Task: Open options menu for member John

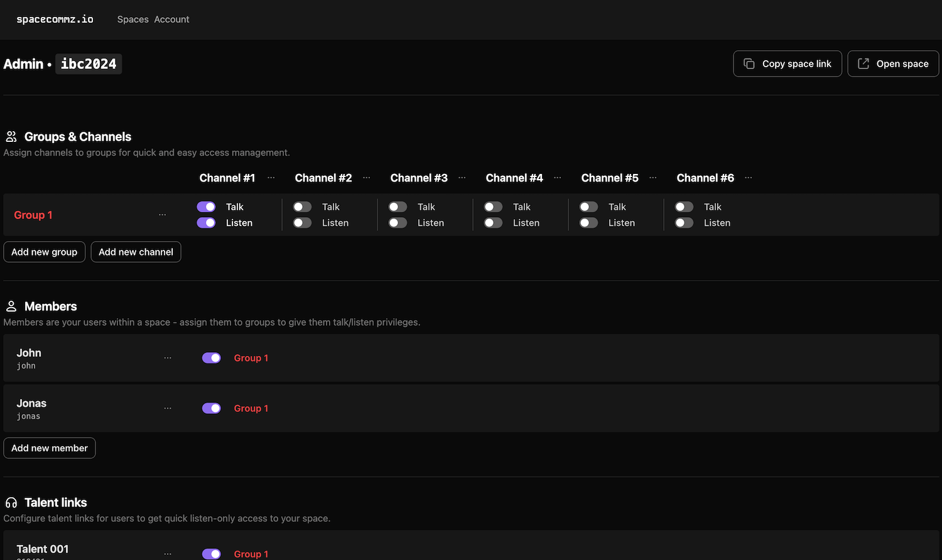Action: [x=168, y=358]
